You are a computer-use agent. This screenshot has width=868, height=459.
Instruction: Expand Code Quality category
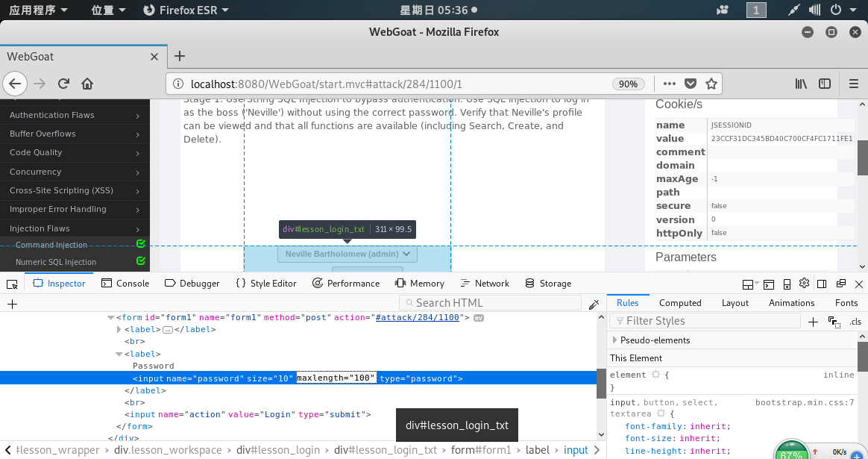(75, 152)
